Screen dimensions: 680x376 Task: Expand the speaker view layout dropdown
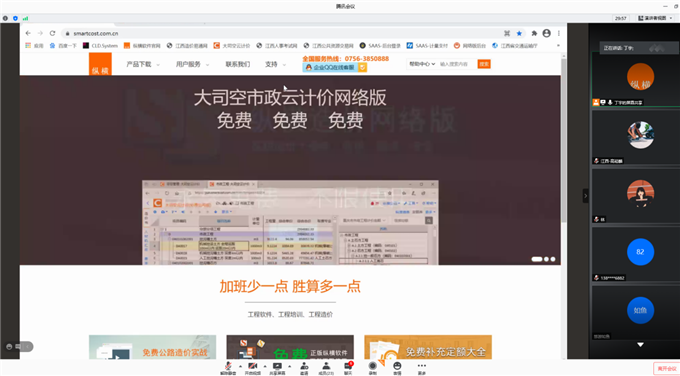[655, 18]
